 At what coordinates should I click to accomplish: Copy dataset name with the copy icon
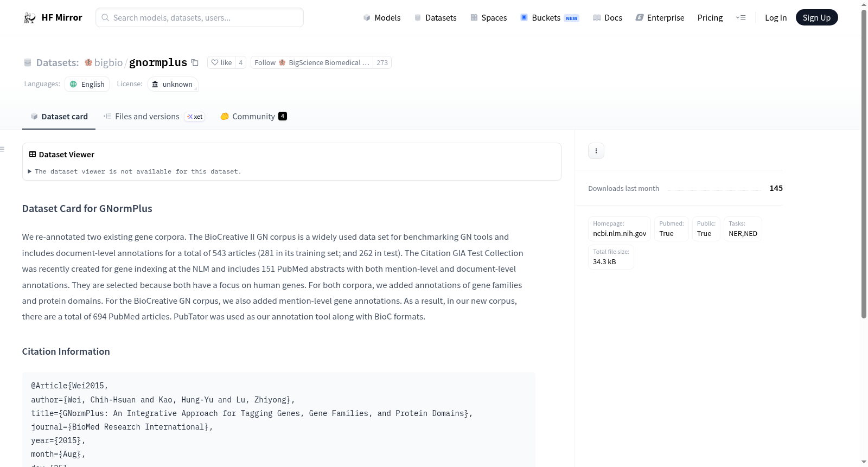click(x=195, y=62)
